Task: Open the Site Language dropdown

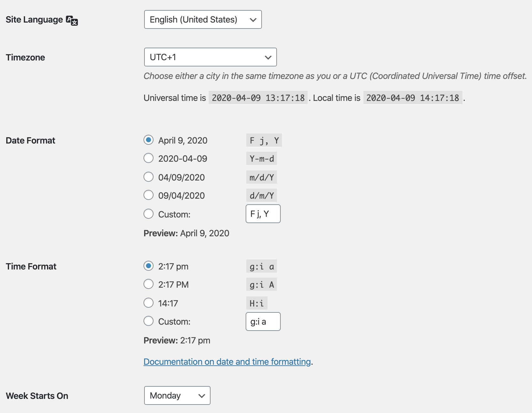Action: pyautogui.click(x=203, y=19)
